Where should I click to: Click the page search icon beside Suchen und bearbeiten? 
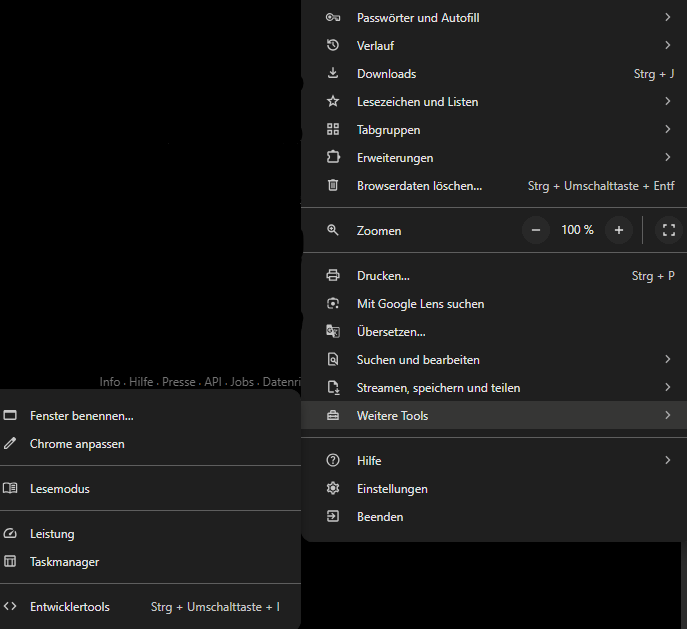pos(333,360)
